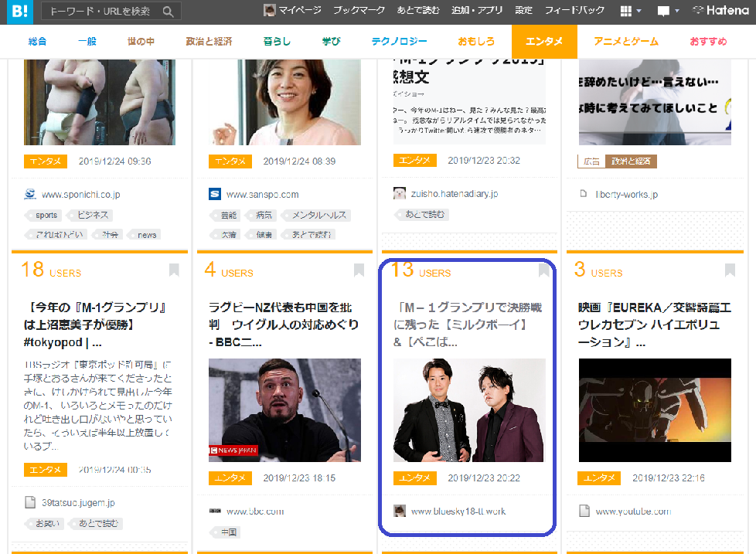Click the smiling woman photo thumbnail

click(284, 102)
